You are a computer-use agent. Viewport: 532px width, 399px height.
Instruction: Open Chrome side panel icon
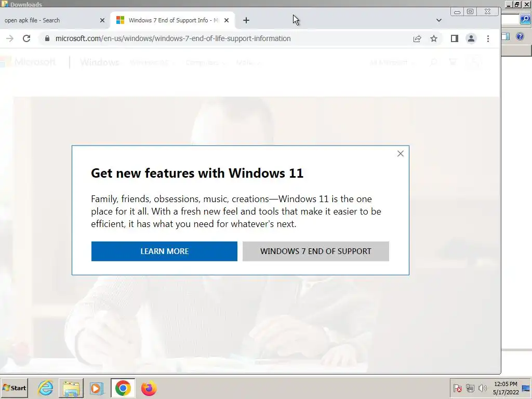coord(454,38)
